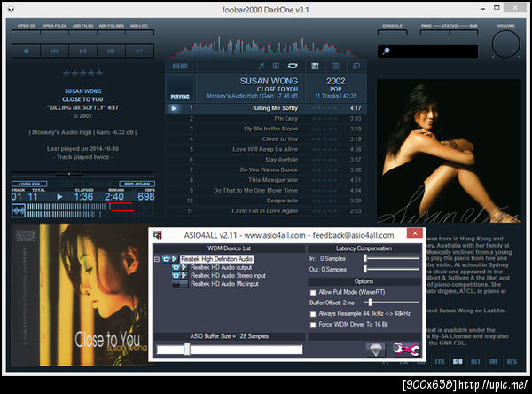
Task: Select track 'I'm Easy' in playlist
Action: click(x=266, y=119)
